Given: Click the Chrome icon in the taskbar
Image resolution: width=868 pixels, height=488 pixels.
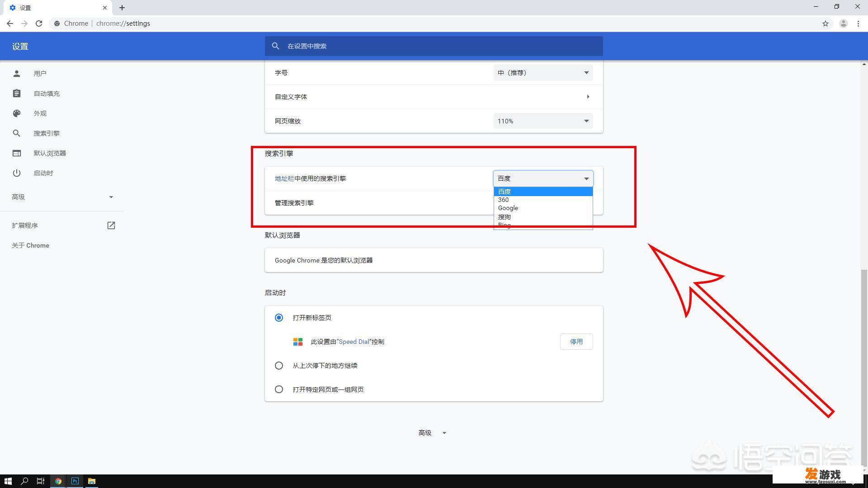Looking at the screenshot, I should pos(58,481).
